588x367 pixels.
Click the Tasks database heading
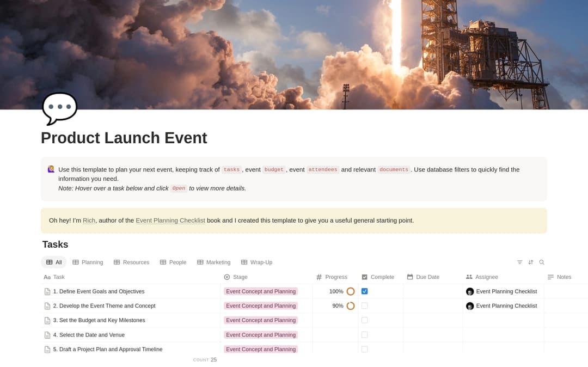(55, 244)
